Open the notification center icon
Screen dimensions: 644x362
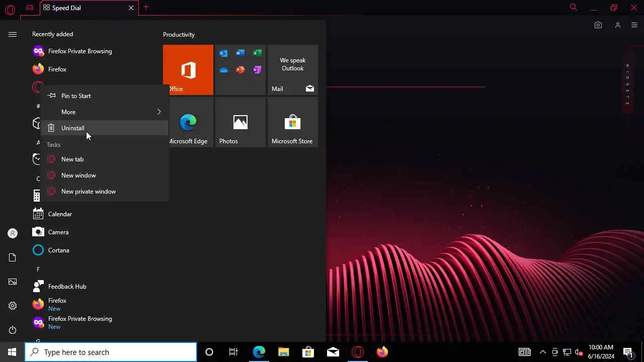pos(628,352)
